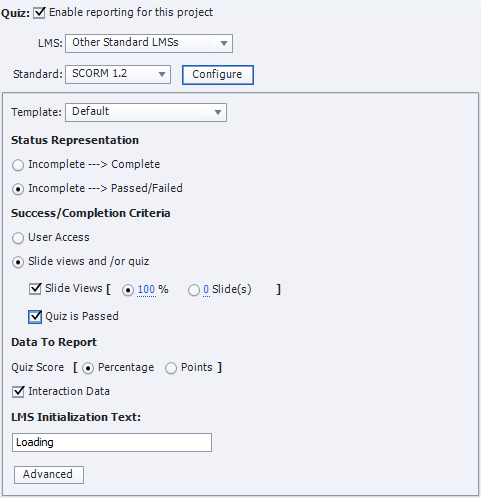Choose Slide views and /or quiz option
Screen dimensions: 481x498
click(x=18, y=262)
